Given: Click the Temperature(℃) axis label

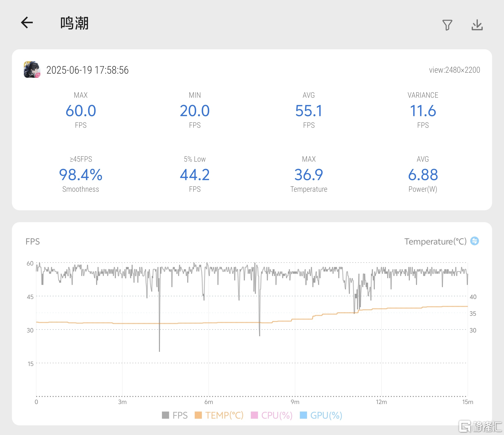Looking at the screenshot, I should coord(436,241).
